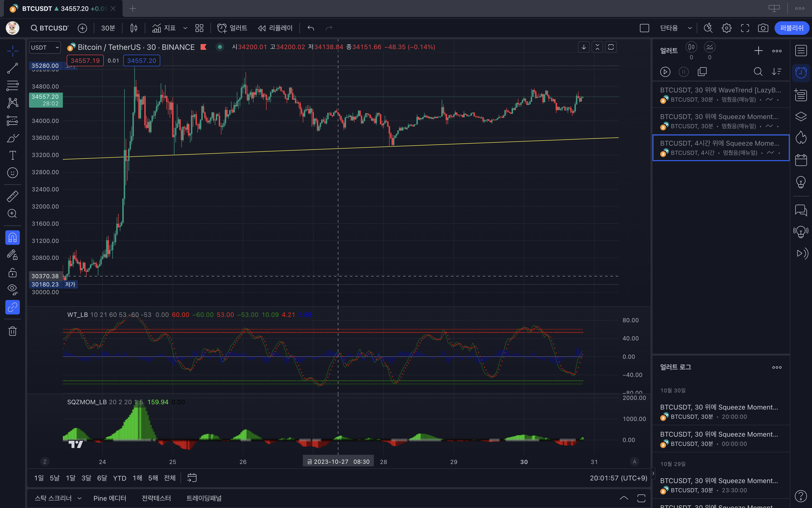812x508 pixels.
Task: Open the USDT currency dropdown
Action: (45, 47)
